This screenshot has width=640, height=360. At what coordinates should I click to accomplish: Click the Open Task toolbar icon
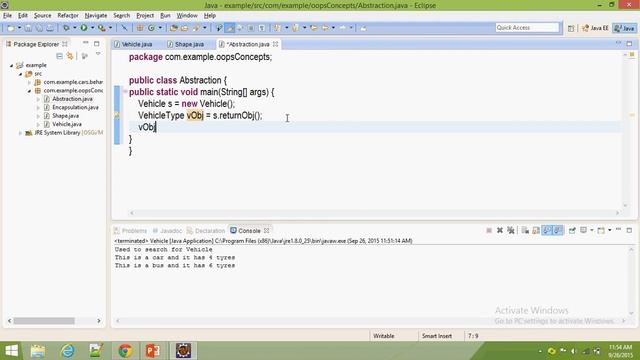[184, 28]
